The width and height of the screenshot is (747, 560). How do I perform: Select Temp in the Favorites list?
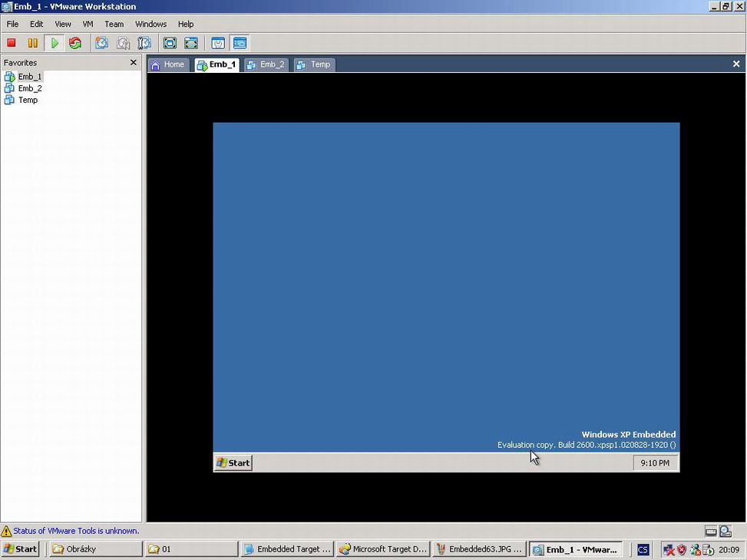coord(28,100)
